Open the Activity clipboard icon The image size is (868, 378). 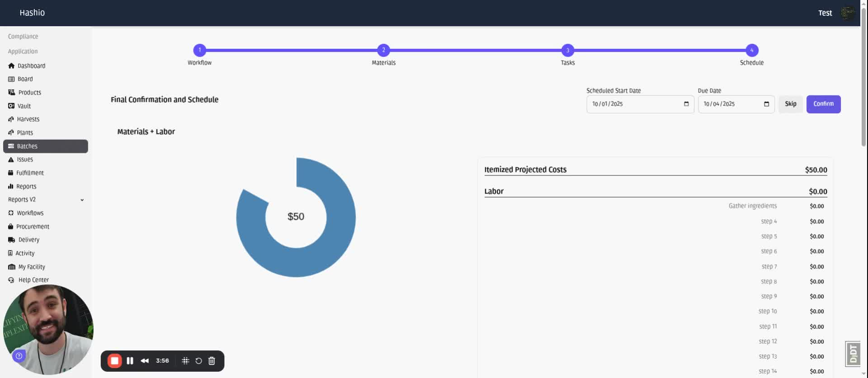[10, 253]
